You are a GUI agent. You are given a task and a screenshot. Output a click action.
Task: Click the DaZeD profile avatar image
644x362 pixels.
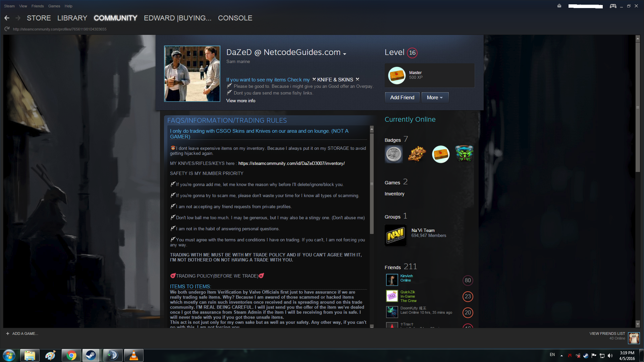[192, 74]
